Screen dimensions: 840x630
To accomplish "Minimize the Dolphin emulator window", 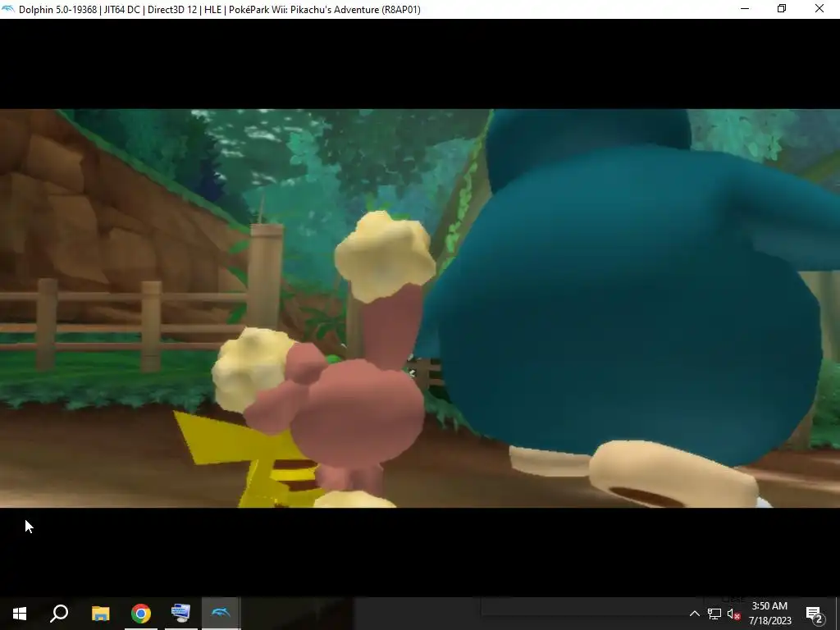I will tap(745, 9).
